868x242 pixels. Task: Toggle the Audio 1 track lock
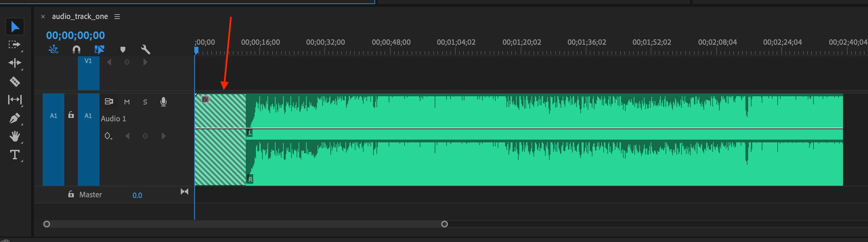(71, 115)
